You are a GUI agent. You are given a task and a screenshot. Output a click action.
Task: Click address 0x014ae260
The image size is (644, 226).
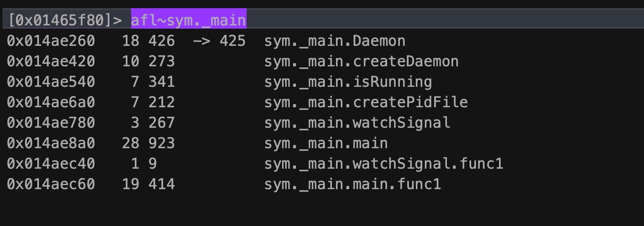coord(51,41)
